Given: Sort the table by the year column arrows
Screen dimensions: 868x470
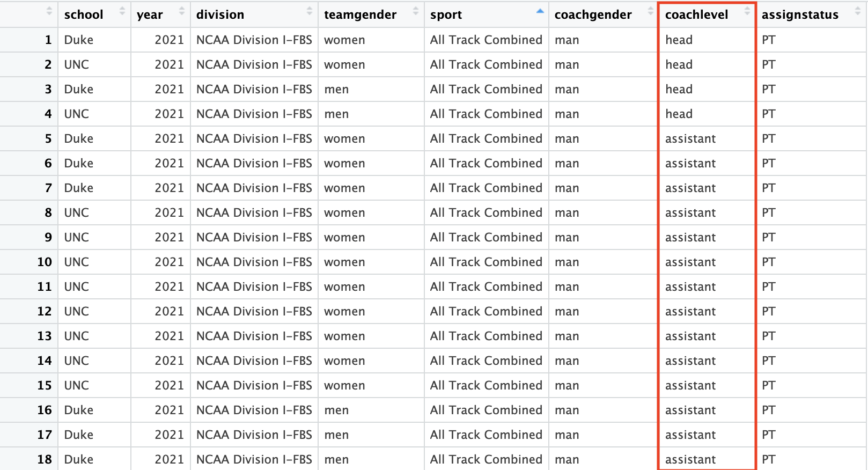Looking at the screenshot, I should click(x=182, y=11).
